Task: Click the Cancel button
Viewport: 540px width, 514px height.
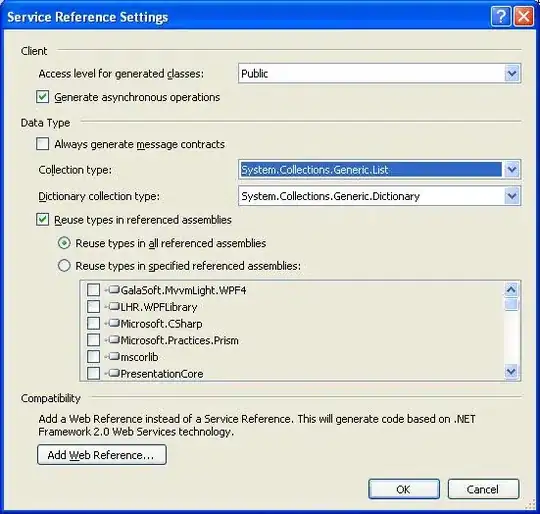Action: pyautogui.click(x=483, y=489)
